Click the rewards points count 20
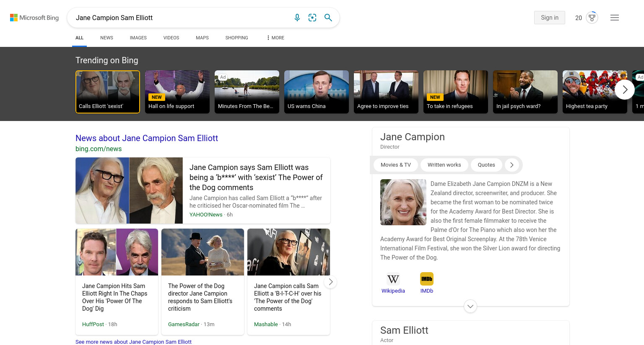Viewport: 644px width, 345px height. click(579, 18)
